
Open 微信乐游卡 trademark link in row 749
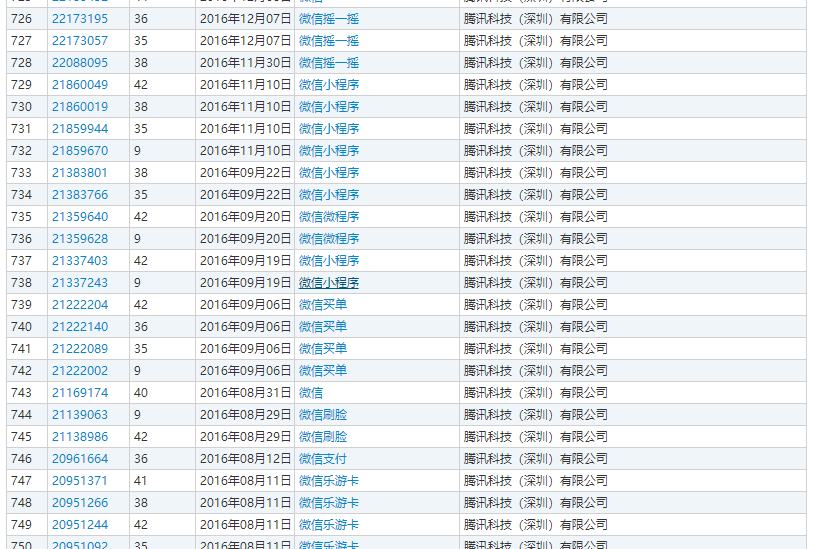tap(328, 525)
